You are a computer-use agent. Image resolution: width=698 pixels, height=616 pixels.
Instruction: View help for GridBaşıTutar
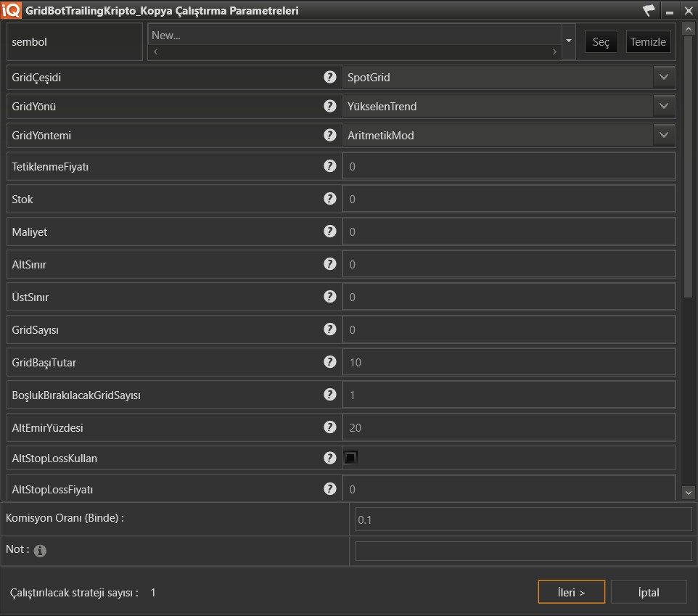(x=329, y=362)
